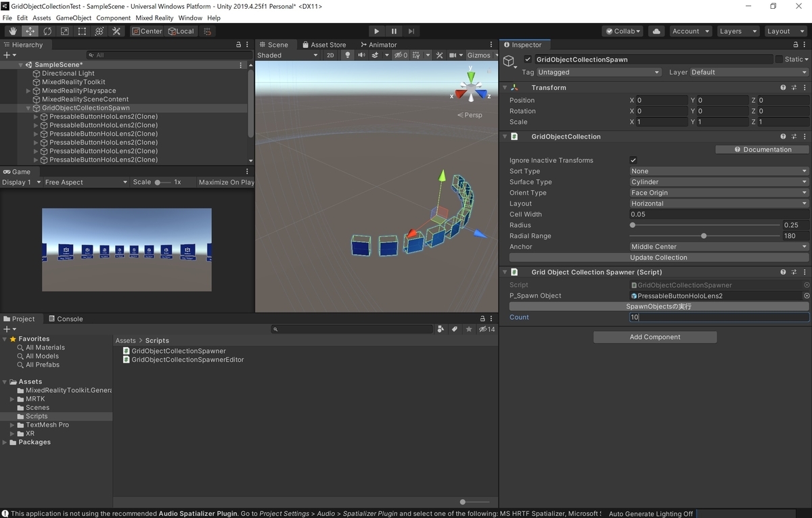Click the Pause button
This screenshot has height=518, width=812.
[394, 31]
